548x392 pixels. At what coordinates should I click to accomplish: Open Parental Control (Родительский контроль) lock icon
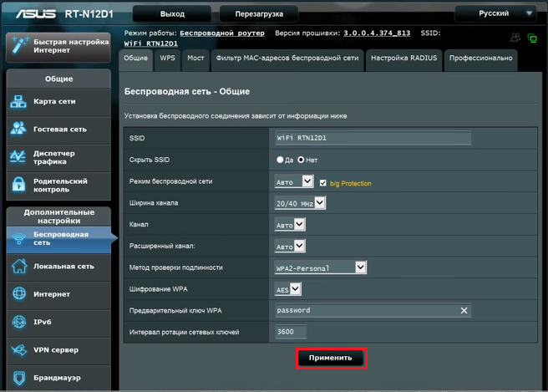pos(18,185)
